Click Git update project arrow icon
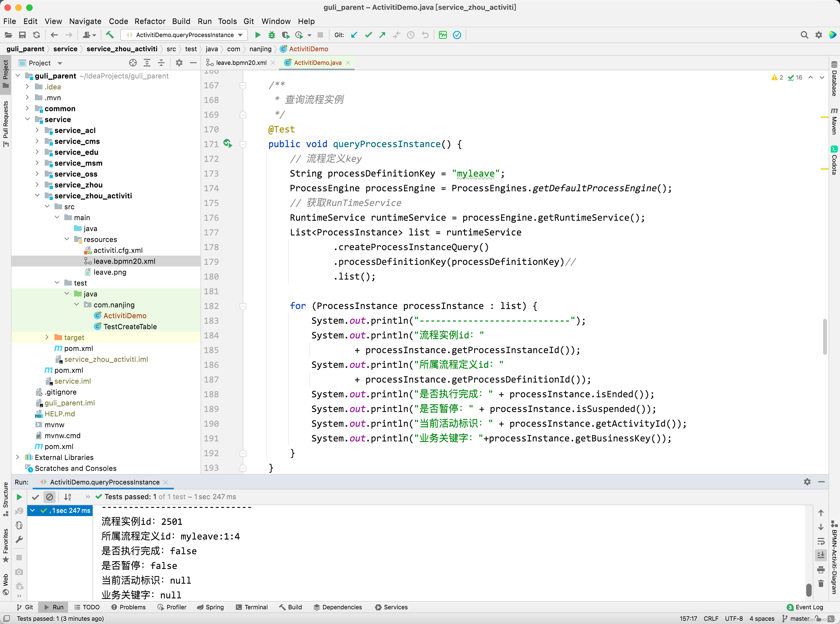Viewport: 840px width, 624px height. (x=354, y=35)
